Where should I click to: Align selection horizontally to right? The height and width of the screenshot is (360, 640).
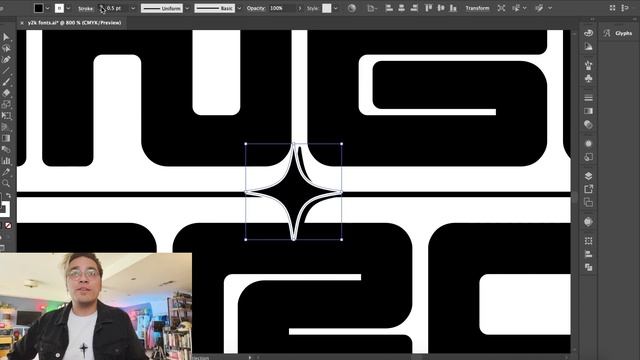coord(414,8)
